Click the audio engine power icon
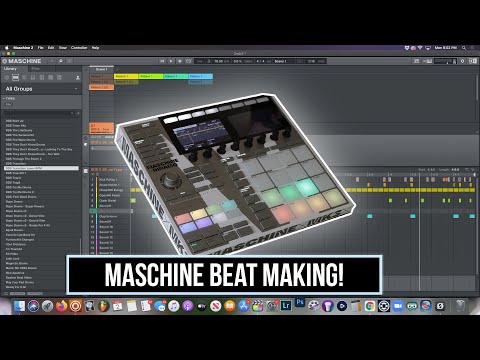This screenshot has height=360, width=480. pyautogui.click(x=463, y=61)
